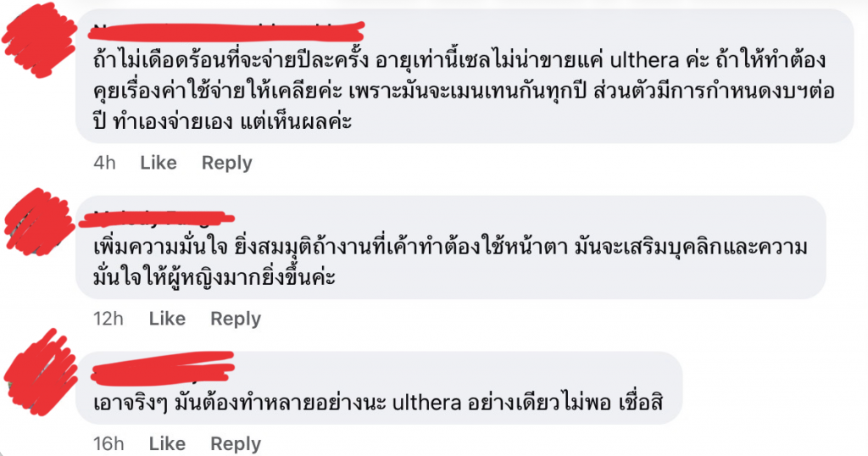The height and width of the screenshot is (456, 868).
Task: Like the comment posted 12h ago
Action: coord(167,319)
